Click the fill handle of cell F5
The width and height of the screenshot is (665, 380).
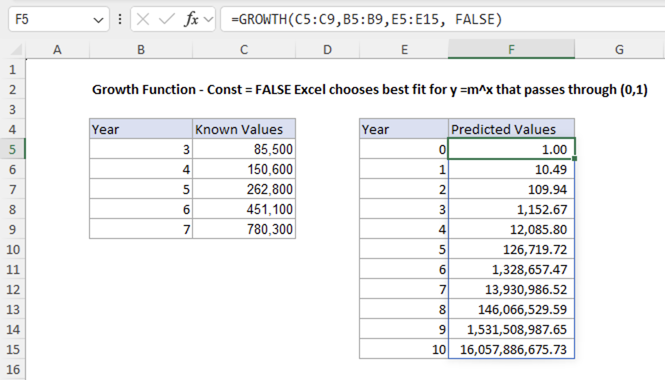[574, 159]
